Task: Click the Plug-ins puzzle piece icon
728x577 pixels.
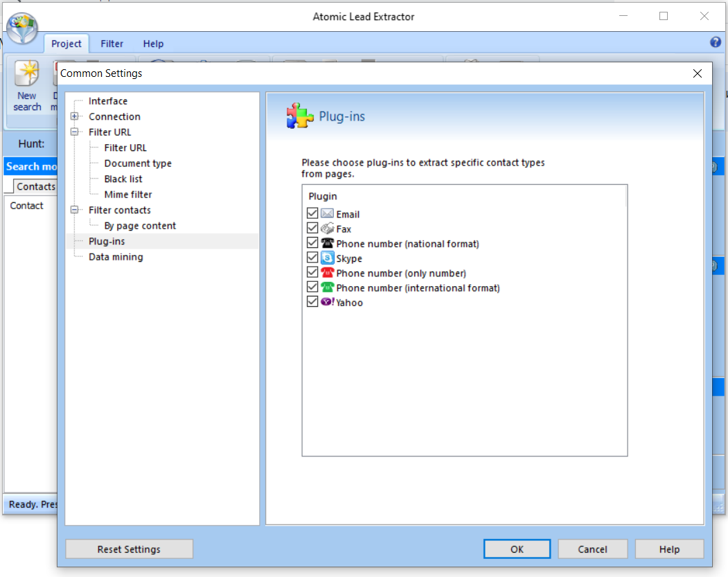Action: (x=299, y=116)
